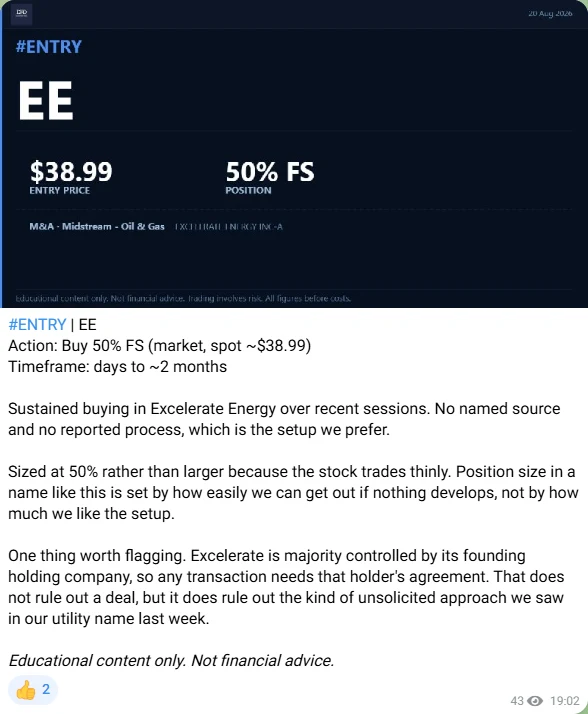Click the #ENTRY heading inside the dark card
This screenshot has height=714, width=588.
pyautogui.click(x=49, y=47)
